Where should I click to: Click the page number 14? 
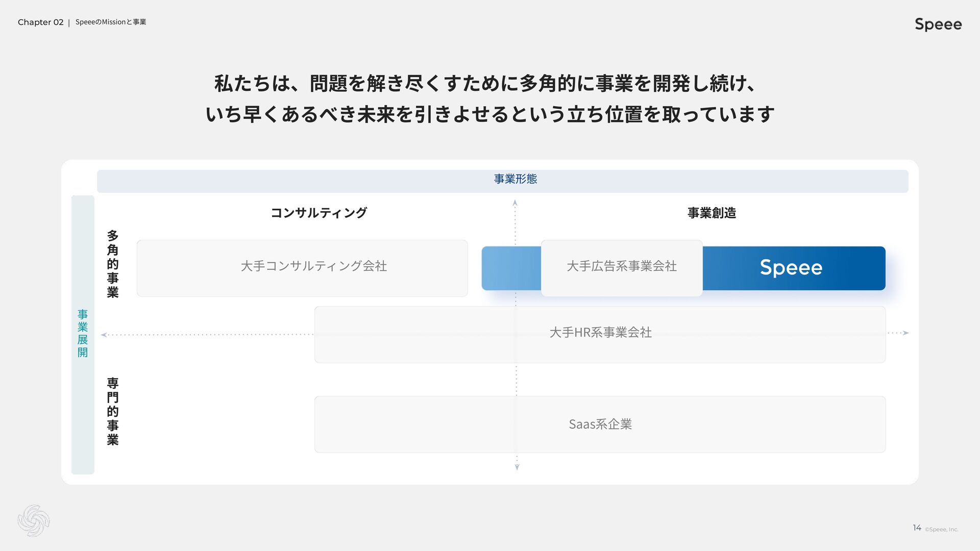pos(917,528)
